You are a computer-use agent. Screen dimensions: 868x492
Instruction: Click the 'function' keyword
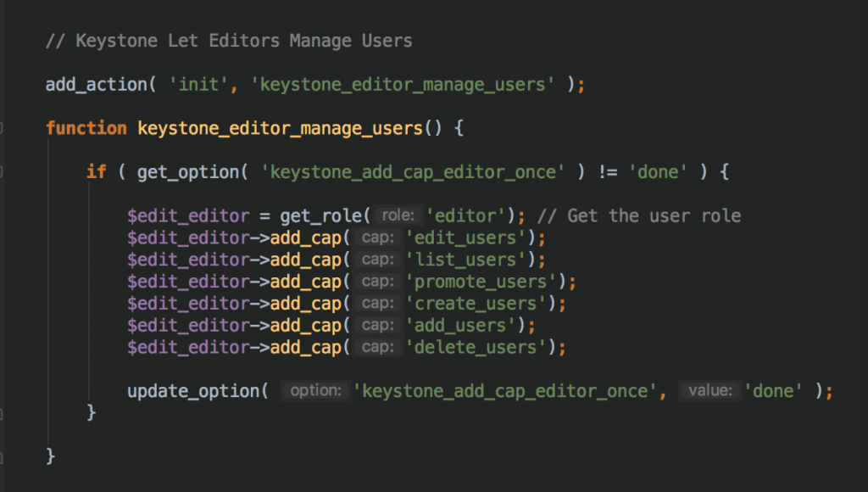(86, 129)
